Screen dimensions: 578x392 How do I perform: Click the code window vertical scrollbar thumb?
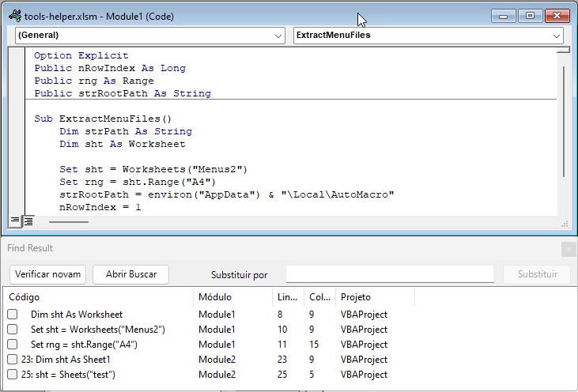563,122
